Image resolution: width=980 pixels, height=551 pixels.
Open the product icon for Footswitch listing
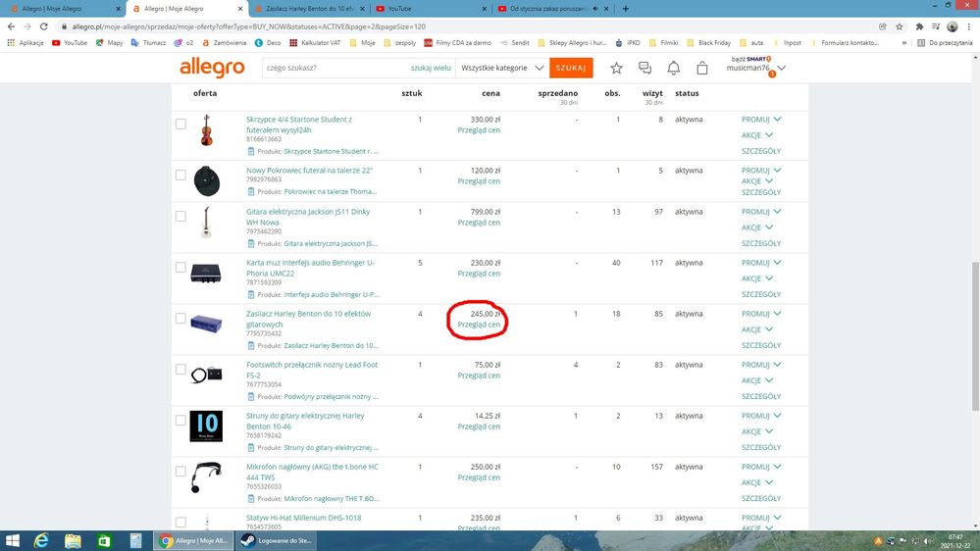point(250,397)
